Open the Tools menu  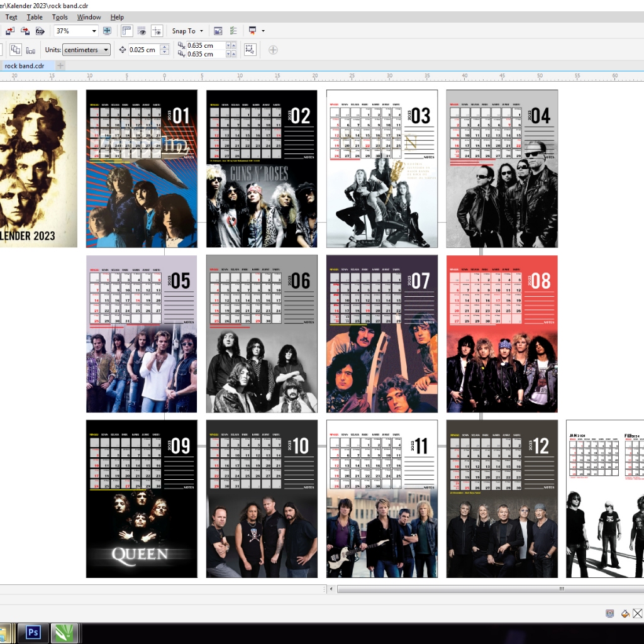[60, 17]
